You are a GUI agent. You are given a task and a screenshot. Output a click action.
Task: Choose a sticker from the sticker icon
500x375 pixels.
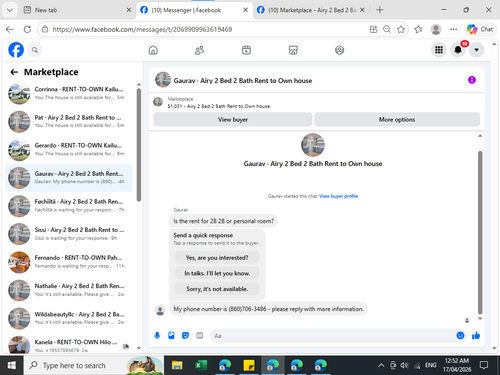coord(185,335)
